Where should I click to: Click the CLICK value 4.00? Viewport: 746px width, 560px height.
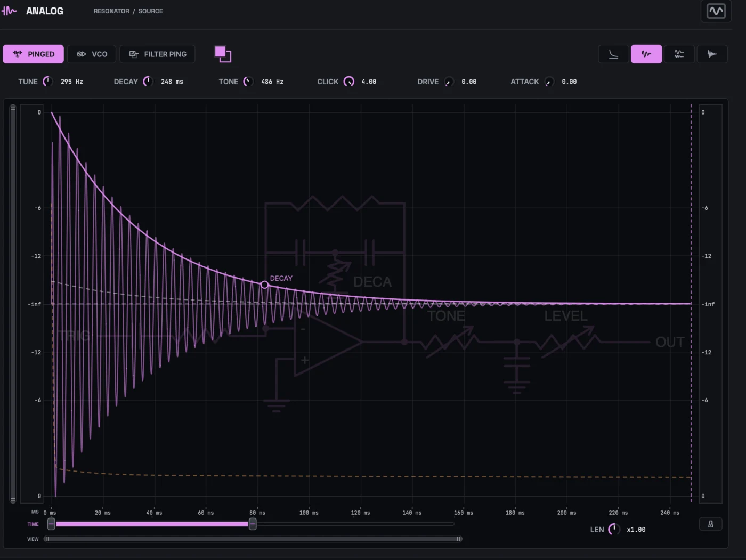pyautogui.click(x=369, y=82)
